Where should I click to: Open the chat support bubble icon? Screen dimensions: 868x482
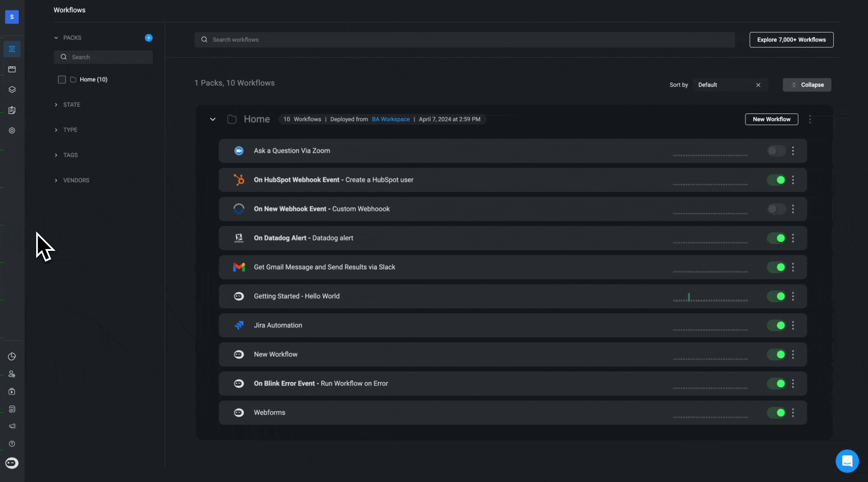click(847, 461)
